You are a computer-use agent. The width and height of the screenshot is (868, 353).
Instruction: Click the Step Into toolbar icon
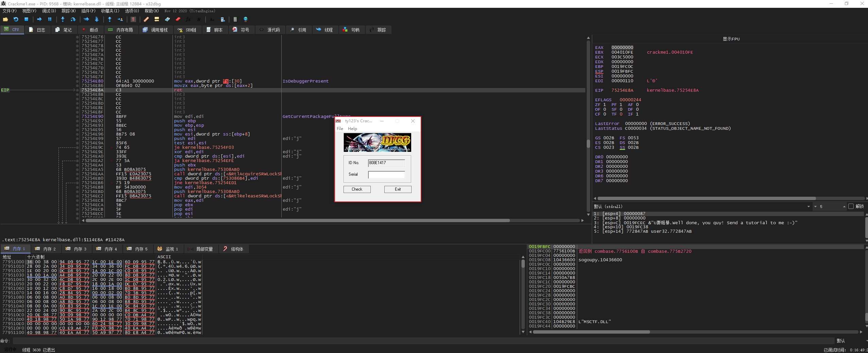click(x=63, y=20)
